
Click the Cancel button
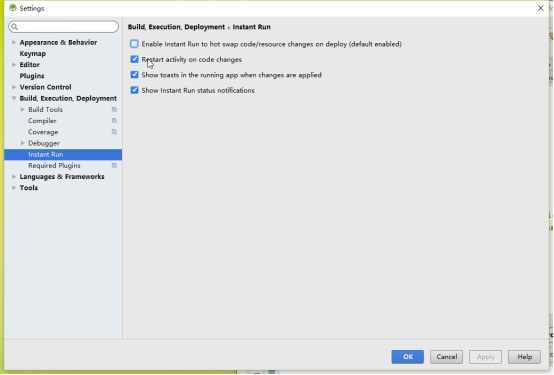(x=446, y=357)
